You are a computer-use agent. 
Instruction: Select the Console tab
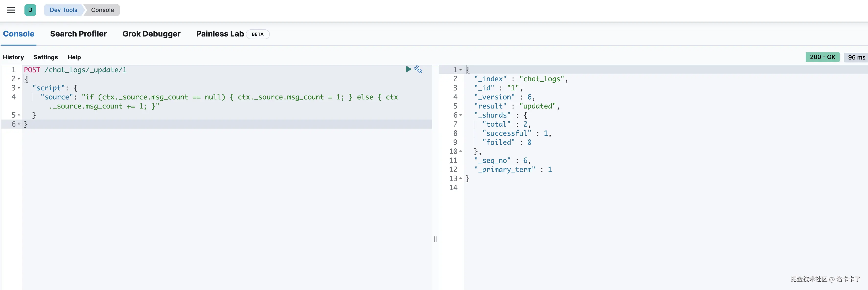pyautogui.click(x=19, y=34)
